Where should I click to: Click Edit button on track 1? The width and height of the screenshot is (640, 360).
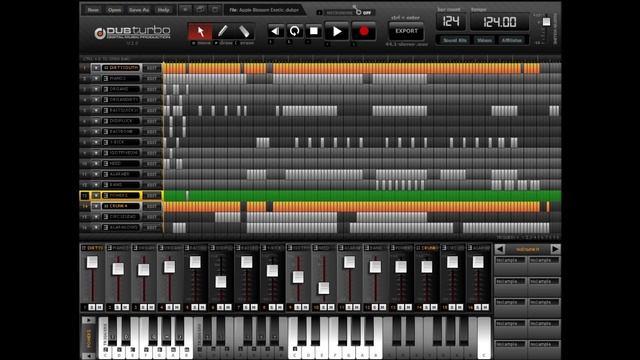pos(151,68)
